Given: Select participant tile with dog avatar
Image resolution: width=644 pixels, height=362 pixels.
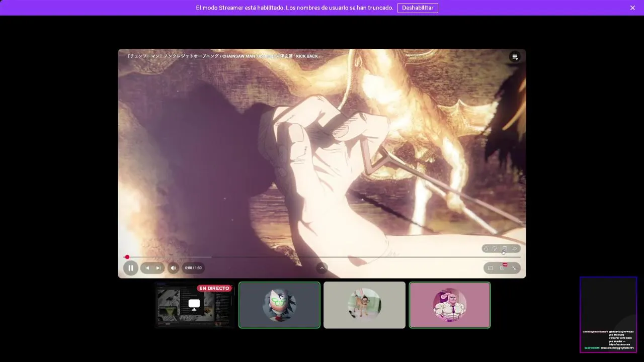Looking at the screenshot, I should 364,305.
